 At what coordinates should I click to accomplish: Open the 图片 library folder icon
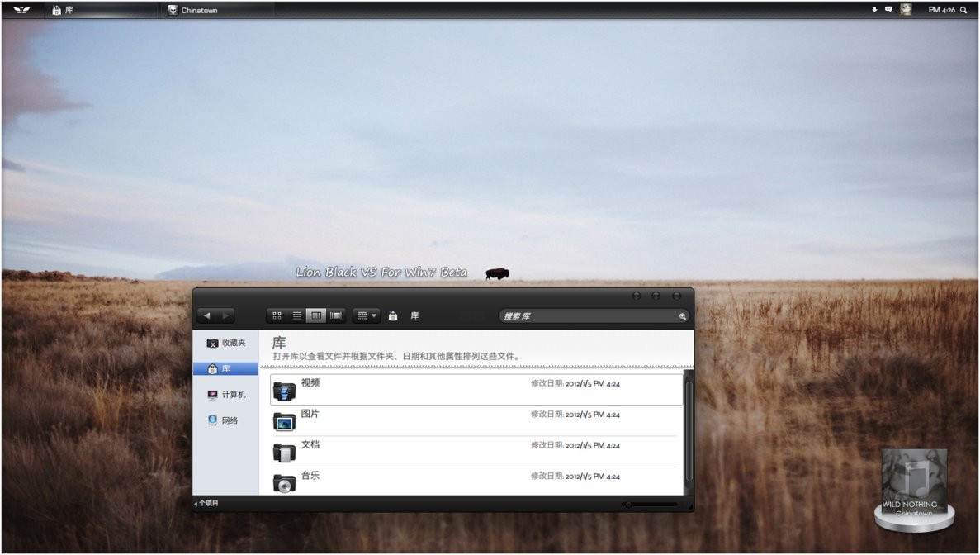[x=284, y=421]
